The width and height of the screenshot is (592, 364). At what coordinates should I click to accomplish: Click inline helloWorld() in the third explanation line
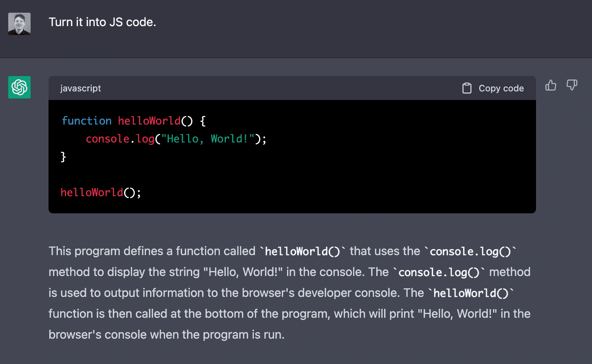coord(470,293)
